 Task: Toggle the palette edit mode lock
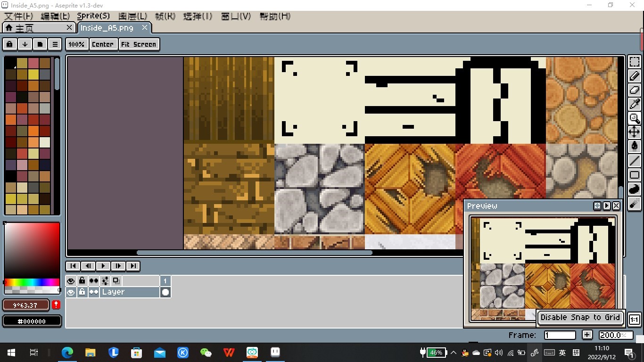coord(10,44)
